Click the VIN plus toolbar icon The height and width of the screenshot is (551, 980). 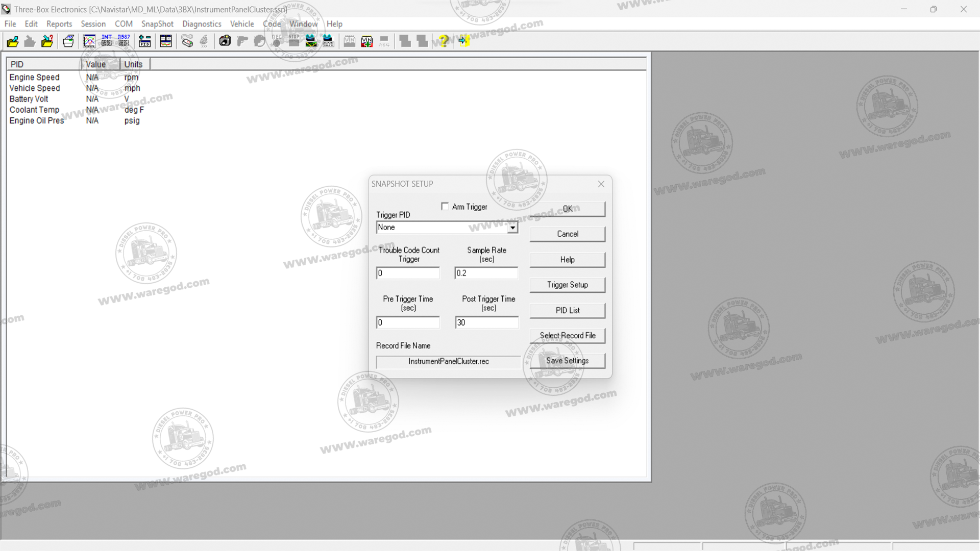point(367,41)
